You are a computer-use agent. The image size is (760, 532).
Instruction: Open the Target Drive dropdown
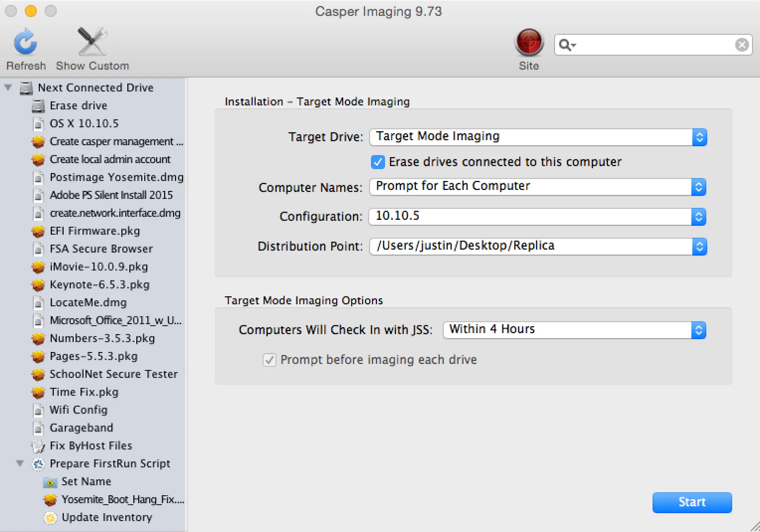538,137
